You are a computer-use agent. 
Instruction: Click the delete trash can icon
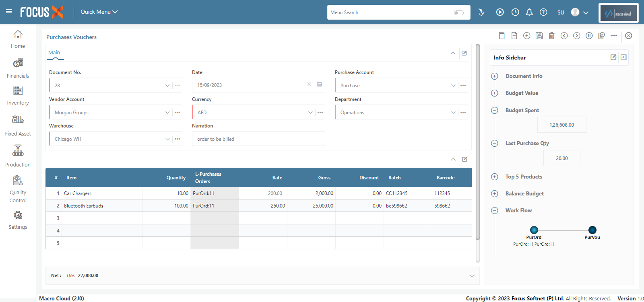point(552,36)
